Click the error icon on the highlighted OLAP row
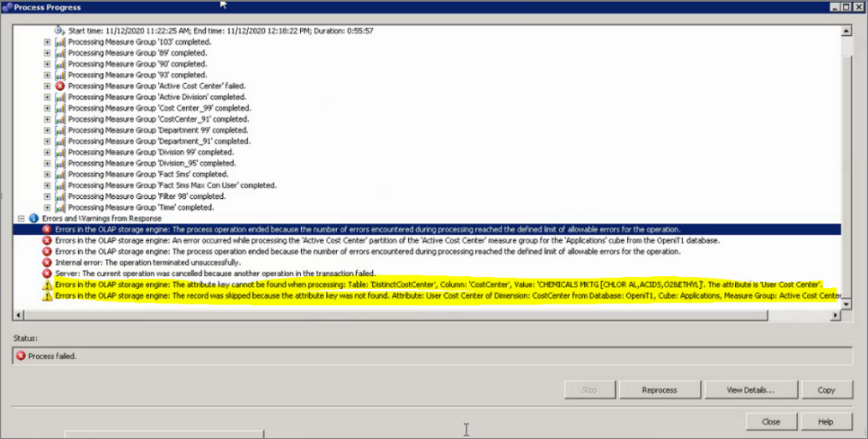Viewport: 868px width, 439px height. [x=47, y=230]
